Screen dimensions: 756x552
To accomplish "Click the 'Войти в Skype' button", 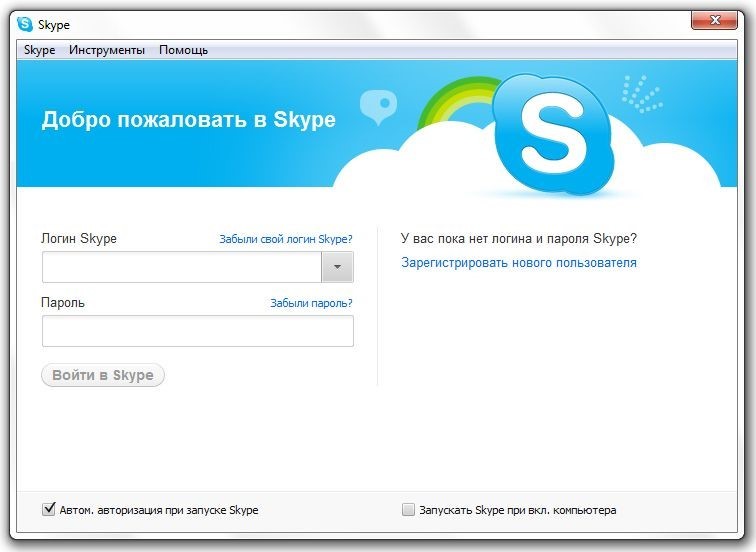I will click(103, 375).
